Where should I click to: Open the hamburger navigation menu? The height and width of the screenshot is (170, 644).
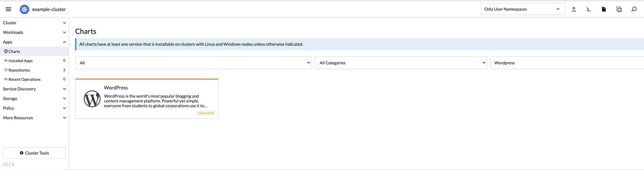coord(8,9)
